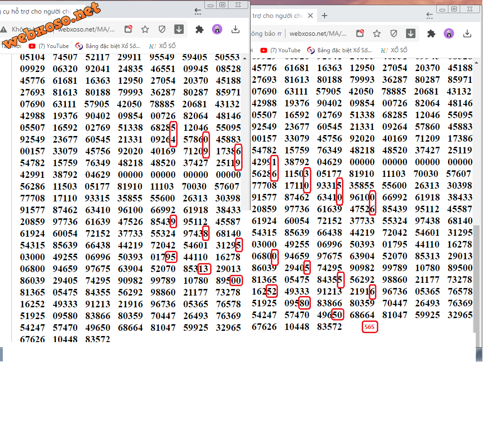Open a new tab in the right window
Screen dimensions: 488x448
(x=325, y=16)
